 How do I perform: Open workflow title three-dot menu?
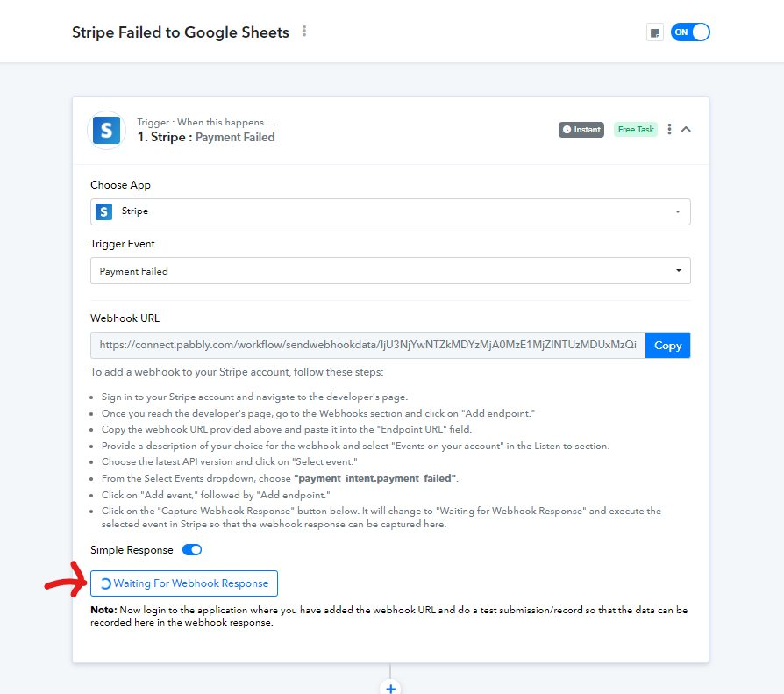point(304,32)
